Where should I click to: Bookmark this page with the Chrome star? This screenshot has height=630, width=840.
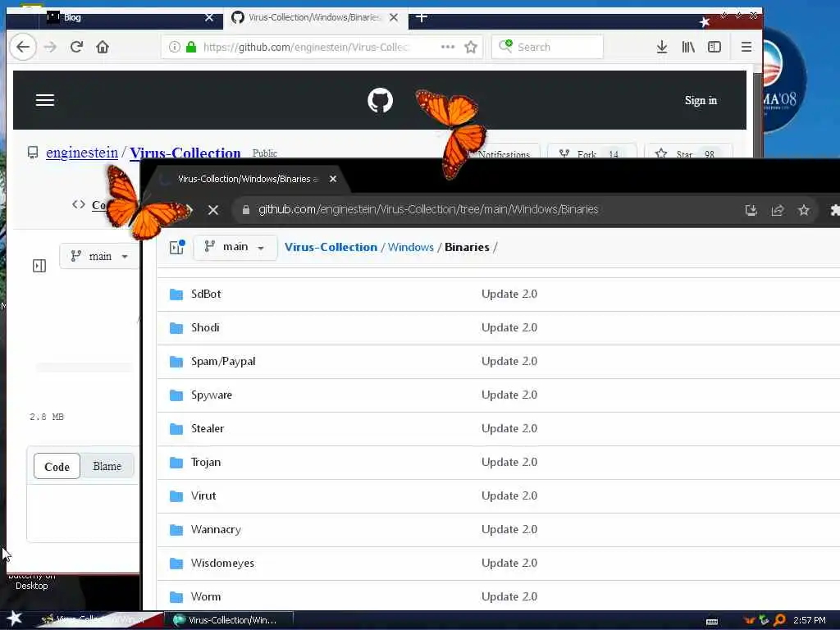pyautogui.click(x=804, y=210)
